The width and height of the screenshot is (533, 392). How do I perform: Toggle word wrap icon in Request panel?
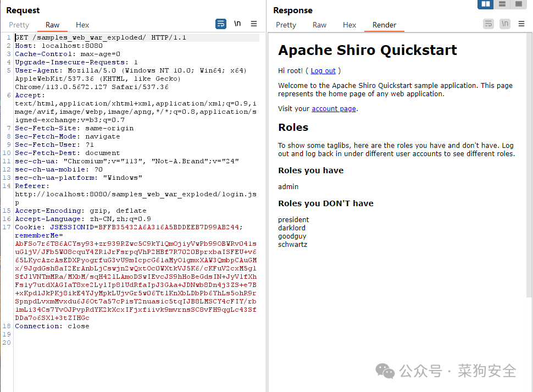point(221,24)
